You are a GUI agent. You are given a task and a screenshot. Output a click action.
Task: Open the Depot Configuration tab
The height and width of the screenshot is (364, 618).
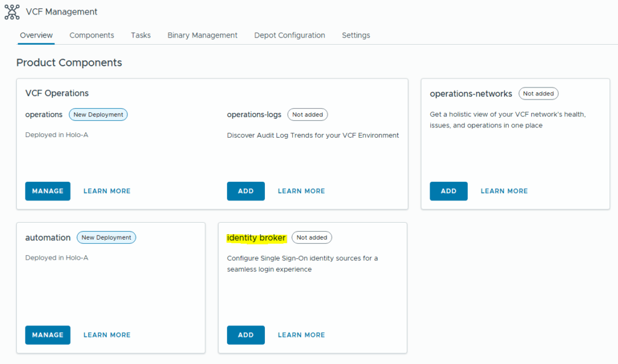coord(290,35)
